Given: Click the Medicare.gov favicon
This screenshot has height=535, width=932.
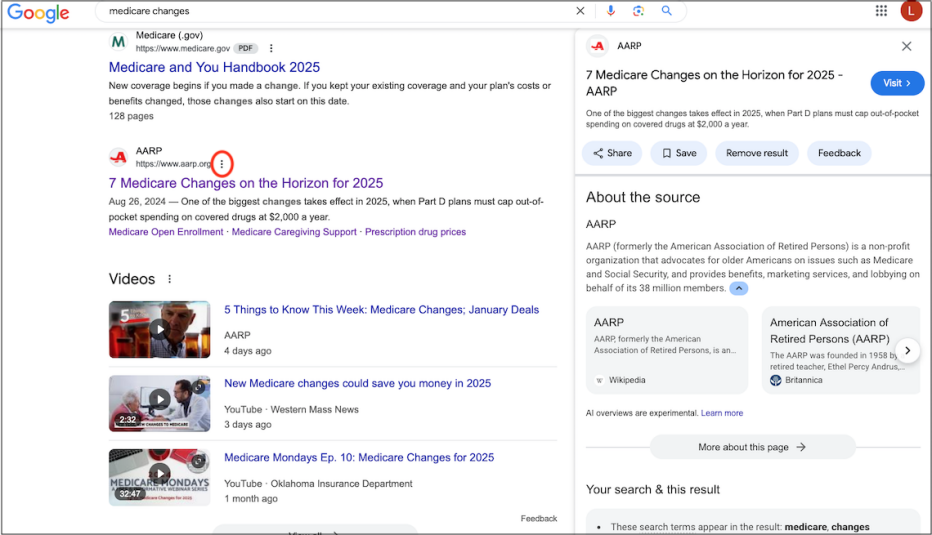Looking at the screenshot, I should click(x=118, y=42).
